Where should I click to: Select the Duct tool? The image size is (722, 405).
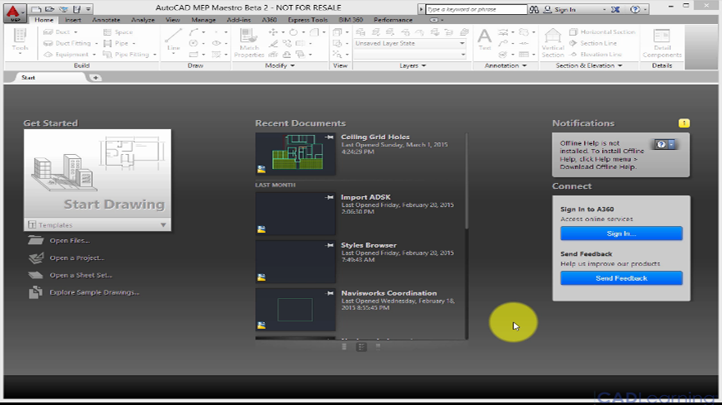(x=57, y=32)
